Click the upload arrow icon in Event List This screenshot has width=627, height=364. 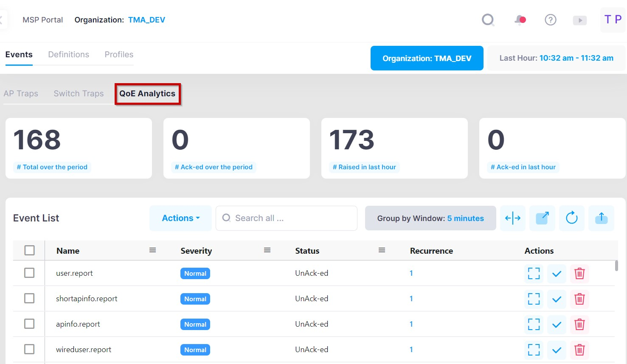(x=601, y=218)
